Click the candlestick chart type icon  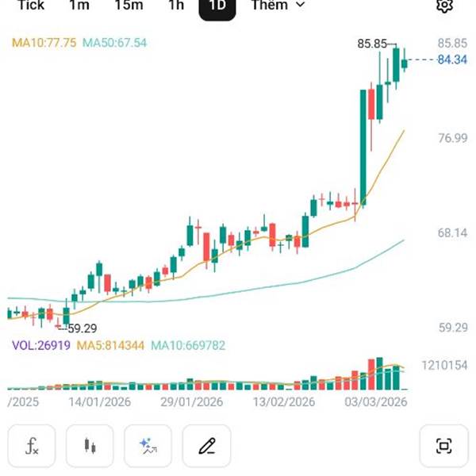pos(90,446)
